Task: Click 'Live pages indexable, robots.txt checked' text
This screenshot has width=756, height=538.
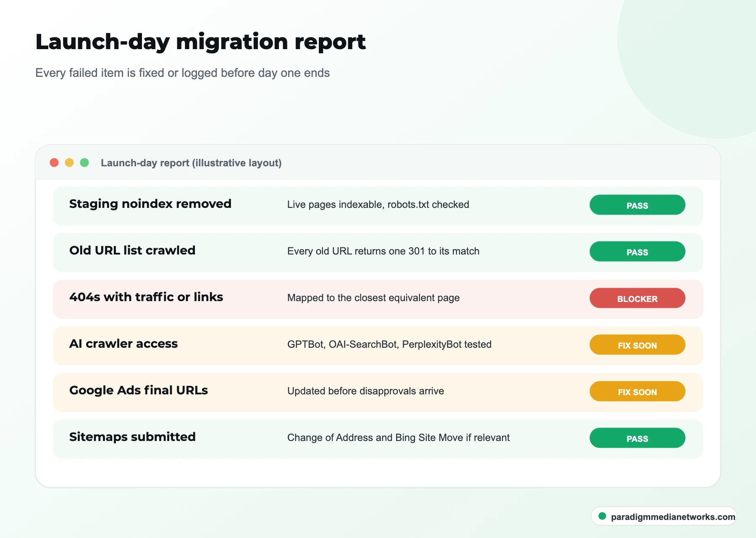Action: click(x=378, y=205)
